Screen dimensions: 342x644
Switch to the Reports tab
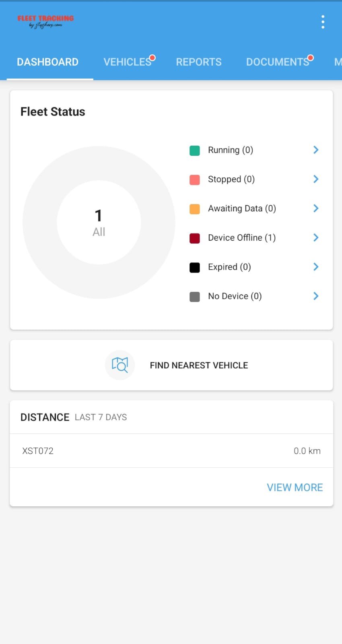coord(199,62)
